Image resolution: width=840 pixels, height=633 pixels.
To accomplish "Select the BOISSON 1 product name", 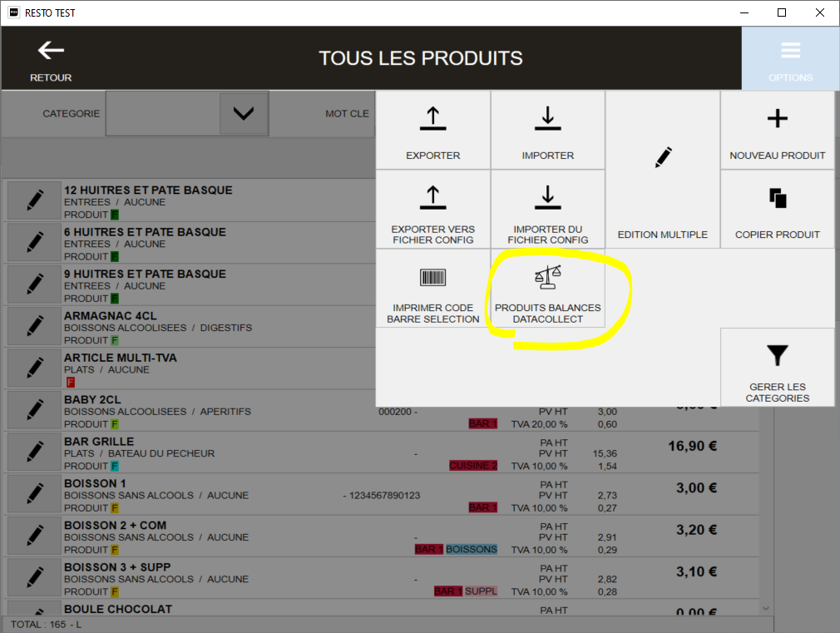I will [x=95, y=483].
